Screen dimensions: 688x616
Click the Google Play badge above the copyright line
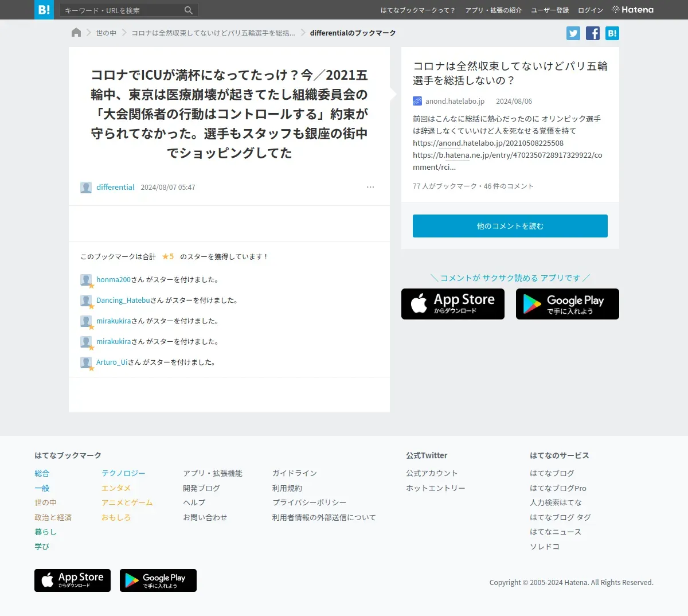pos(158,580)
